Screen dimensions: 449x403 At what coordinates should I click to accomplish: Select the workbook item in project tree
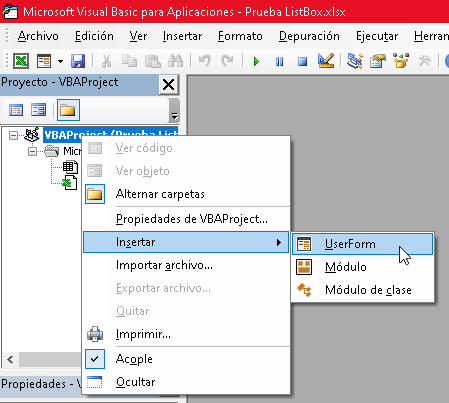pyautogui.click(x=70, y=183)
